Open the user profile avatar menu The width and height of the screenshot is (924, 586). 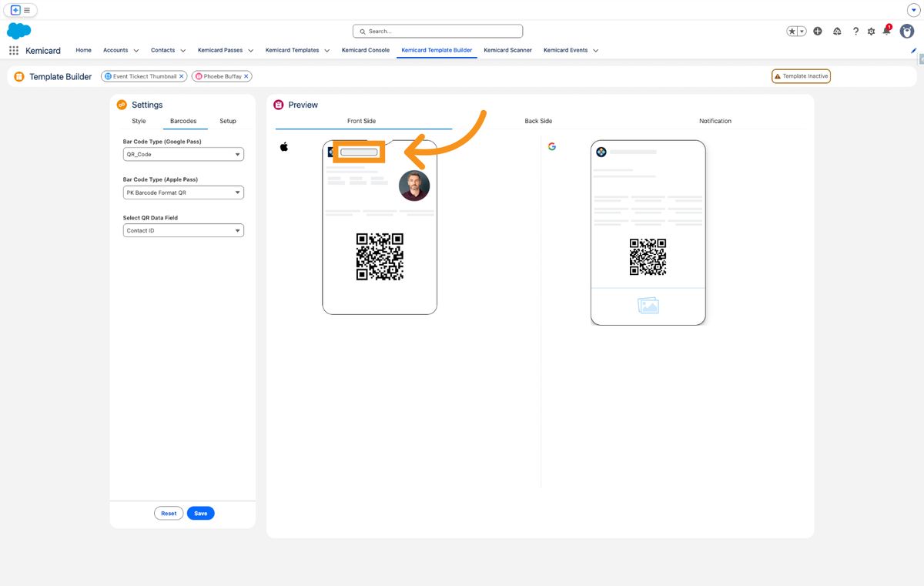coord(907,32)
